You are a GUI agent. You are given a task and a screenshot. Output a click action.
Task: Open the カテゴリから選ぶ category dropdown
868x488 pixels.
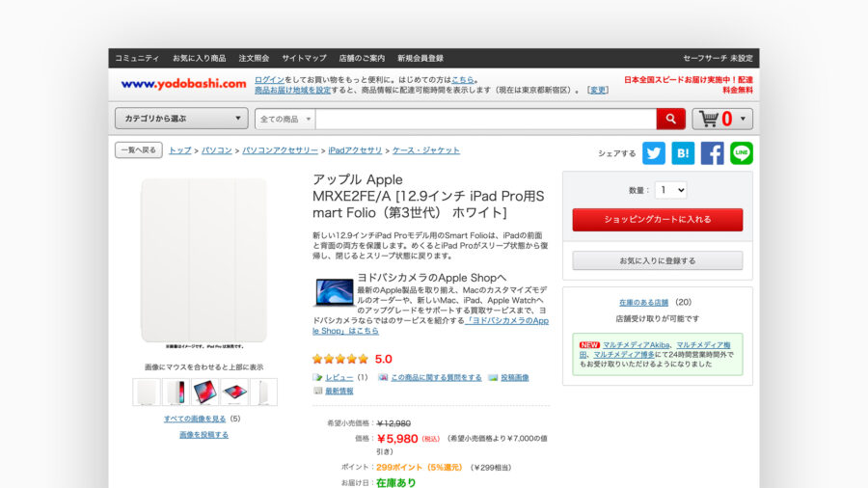[181, 119]
